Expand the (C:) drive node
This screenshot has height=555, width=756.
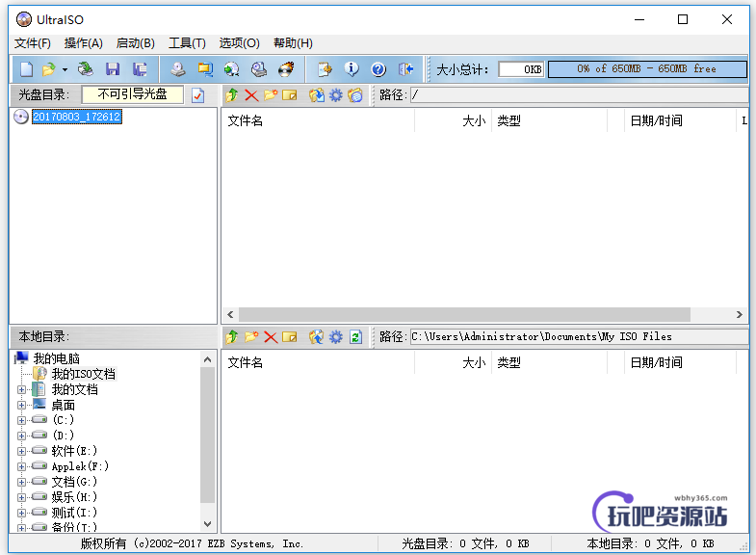21,420
